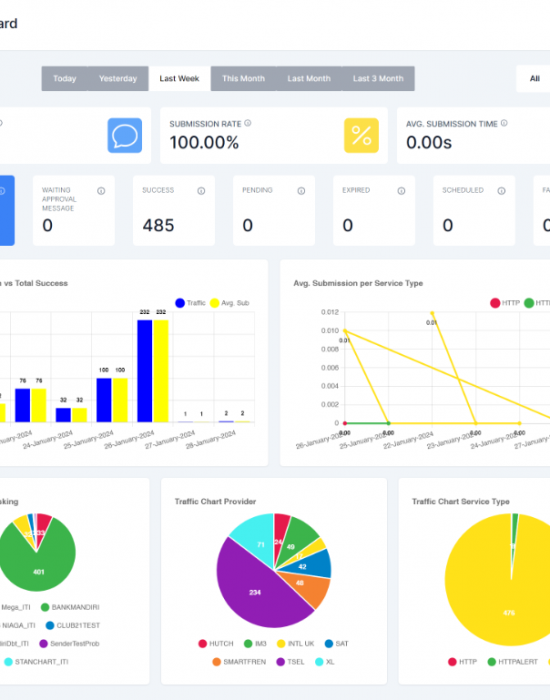Click the green 401 slice in ranking pie
This screenshot has width=550, height=700.
tap(39, 572)
